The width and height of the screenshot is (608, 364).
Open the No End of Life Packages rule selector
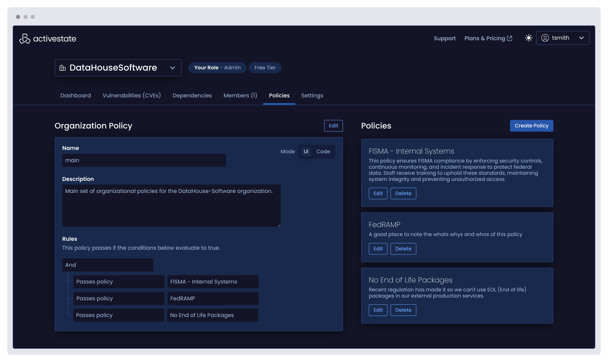(213, 315)
